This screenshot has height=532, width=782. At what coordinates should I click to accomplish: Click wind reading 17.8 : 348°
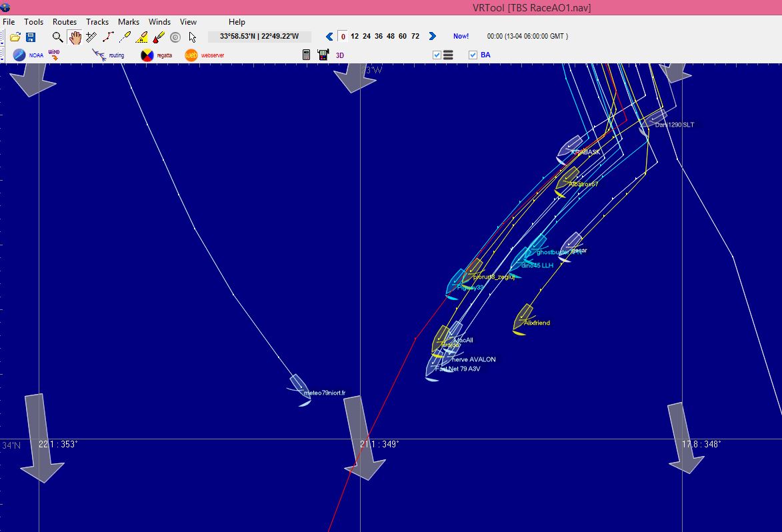coord(701,444)
